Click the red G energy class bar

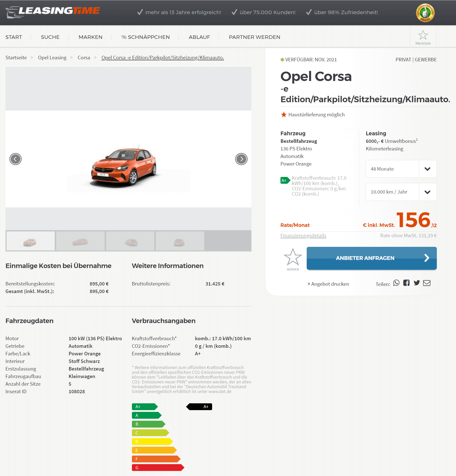click(x=158, y=468)
